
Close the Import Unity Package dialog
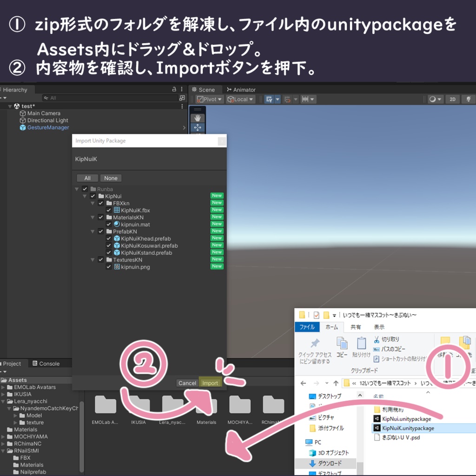tap(222, 141)
